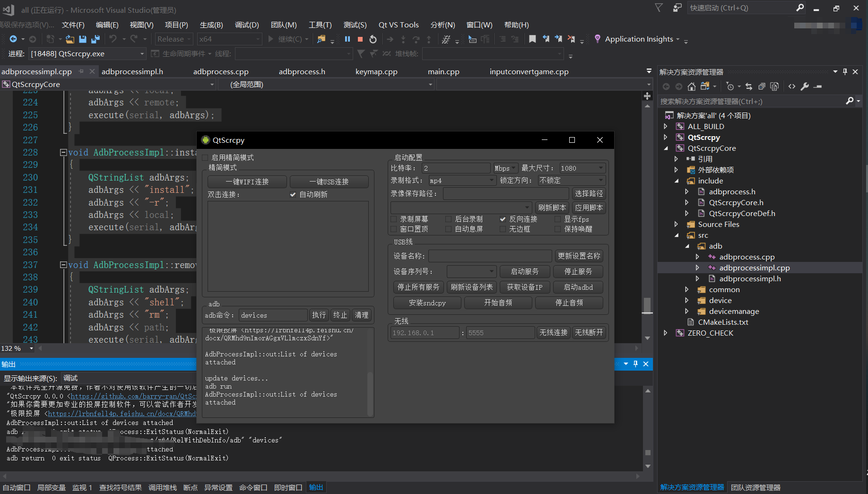Click the Clear Bookmarks icon
The width and height of the screenshot is (868, 494).
pyautogui.click(x=571, y=39)
